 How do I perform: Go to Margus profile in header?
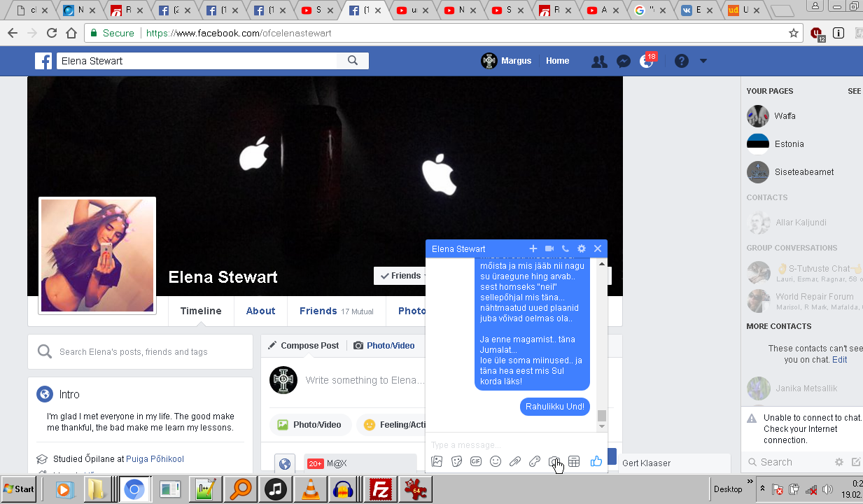(506, 61)
